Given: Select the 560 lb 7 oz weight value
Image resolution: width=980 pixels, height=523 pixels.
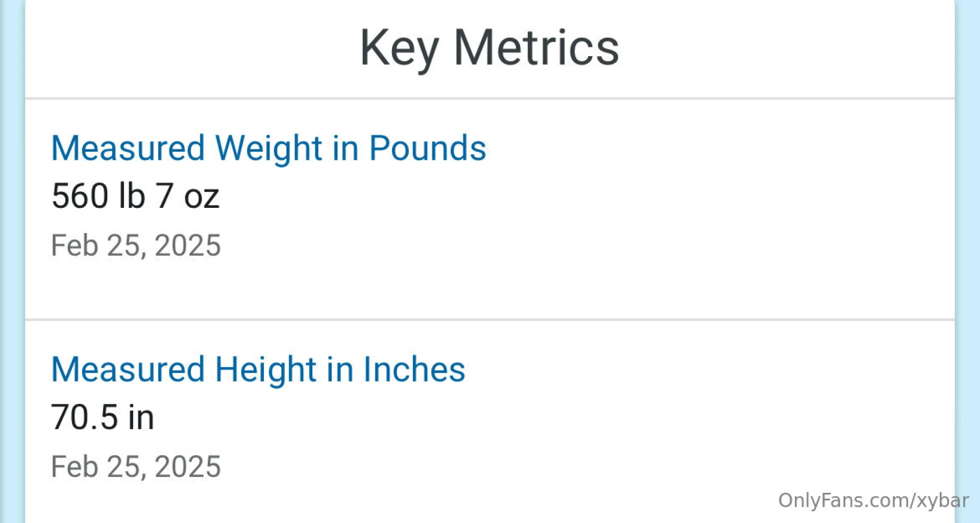Looking at the screenshot, I should 135,195.
